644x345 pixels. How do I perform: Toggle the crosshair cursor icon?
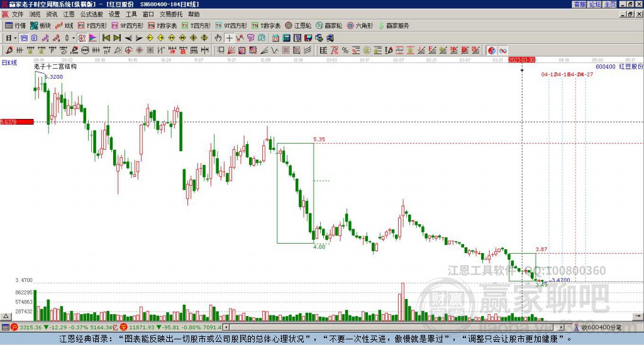(229, 38)
